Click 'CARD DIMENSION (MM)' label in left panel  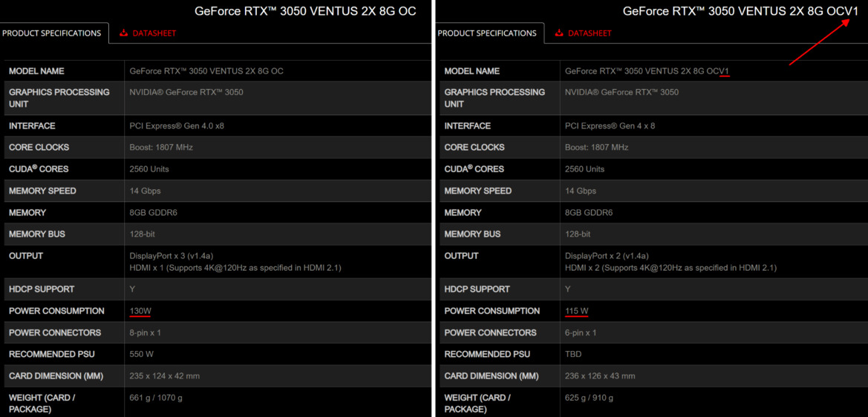pyautogui.click(x=56, y=376)
